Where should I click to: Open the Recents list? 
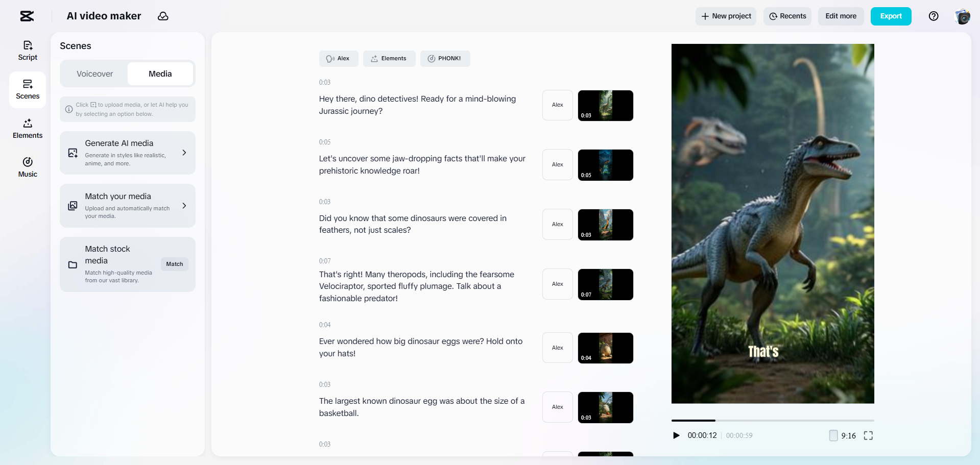pos(787,16)
